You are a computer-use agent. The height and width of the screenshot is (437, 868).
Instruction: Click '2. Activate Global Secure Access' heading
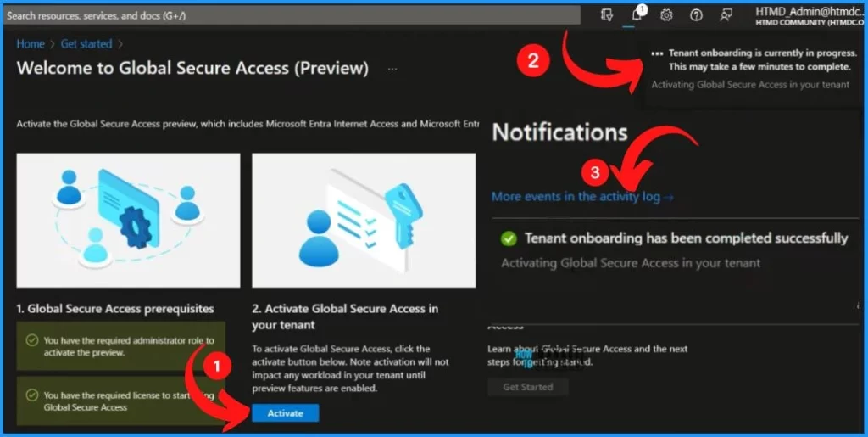coord(345,317)
